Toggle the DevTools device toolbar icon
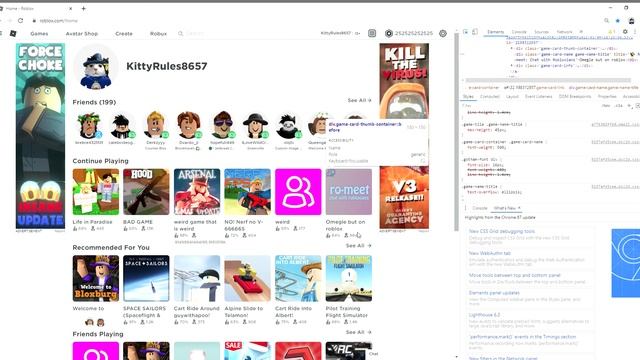 [x=475, y=32]
